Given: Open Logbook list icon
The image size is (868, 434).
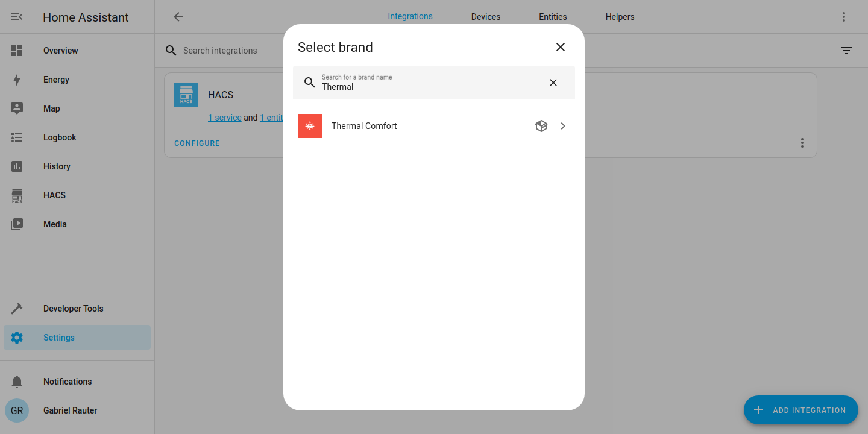Looking at the screenshot, I should click(x=17, y=137).
